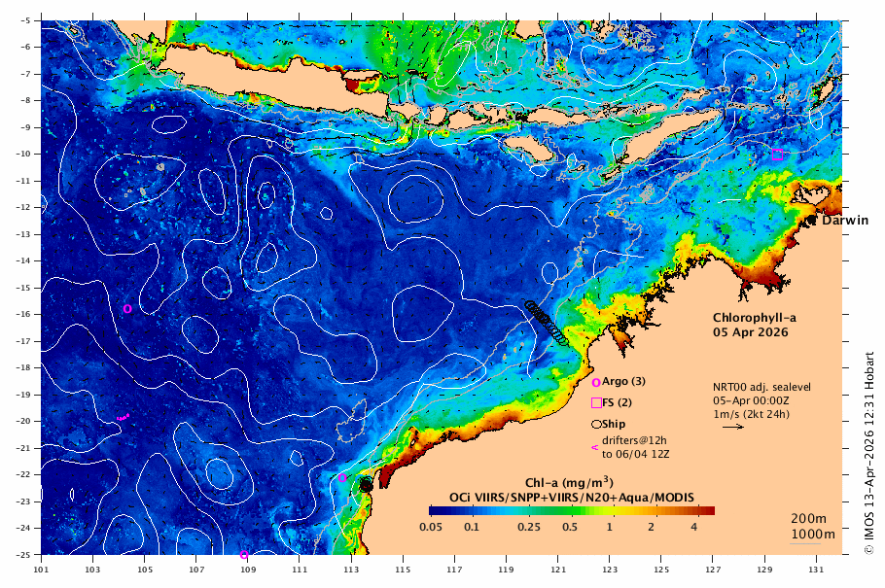This screenshot has width=885, height=588.
Task: Click the magenta FS square icon in the legend
Action: tap(596, 403)
